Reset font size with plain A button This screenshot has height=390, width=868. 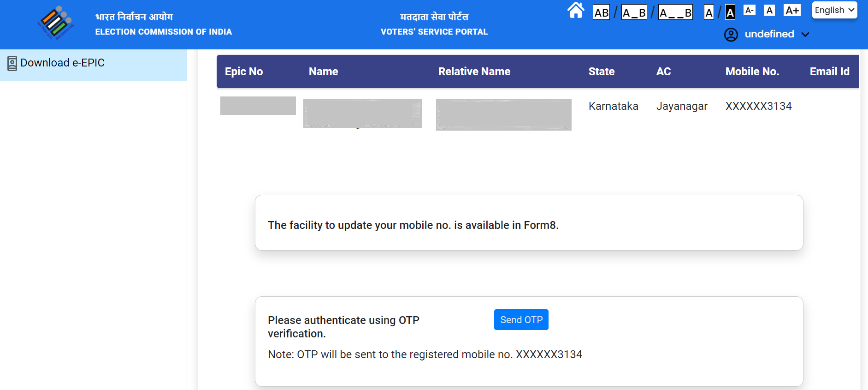(769, 11)
